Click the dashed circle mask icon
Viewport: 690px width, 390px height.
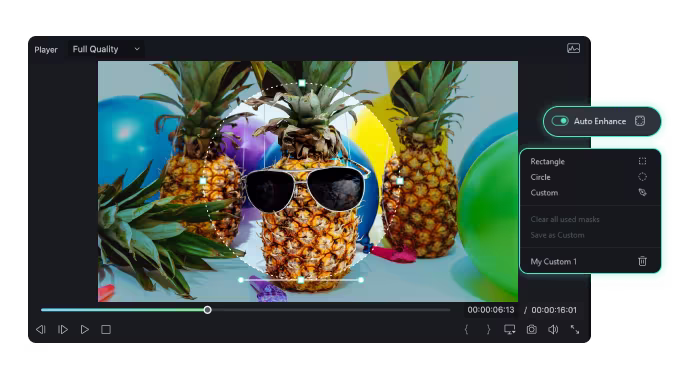(x=642, y=177)
